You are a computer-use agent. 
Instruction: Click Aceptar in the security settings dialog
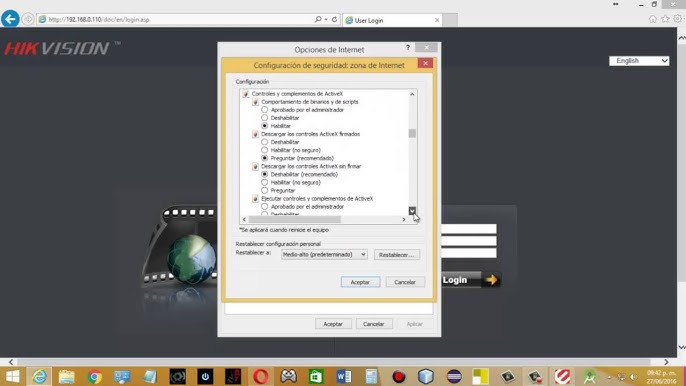point(360,282)
